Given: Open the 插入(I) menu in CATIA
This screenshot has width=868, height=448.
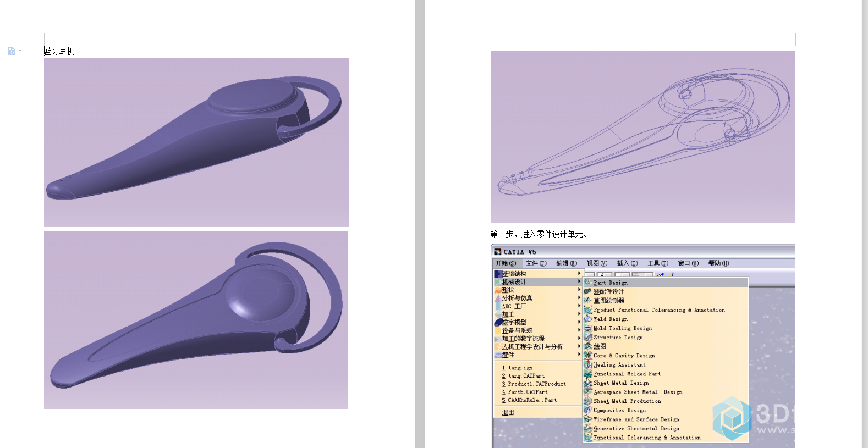Looking at the screenshot, I should coord(628,263).
